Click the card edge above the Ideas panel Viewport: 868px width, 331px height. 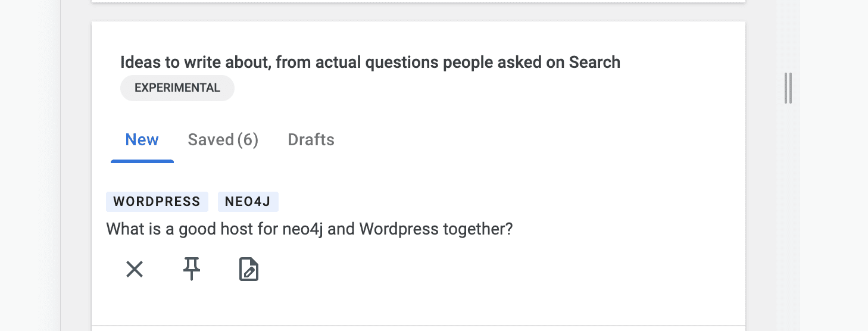point(418,2)
